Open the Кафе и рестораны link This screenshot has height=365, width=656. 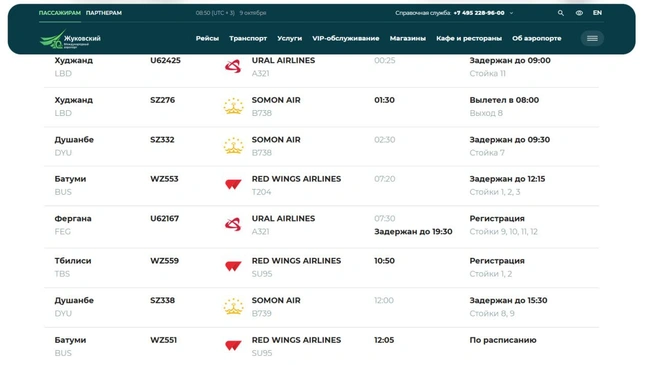tap(469, 39)
